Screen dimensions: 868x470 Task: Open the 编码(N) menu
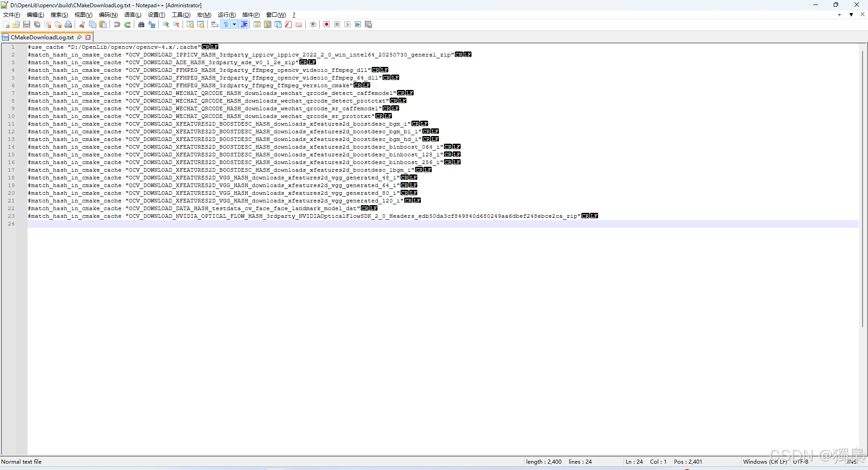(108, 15)
